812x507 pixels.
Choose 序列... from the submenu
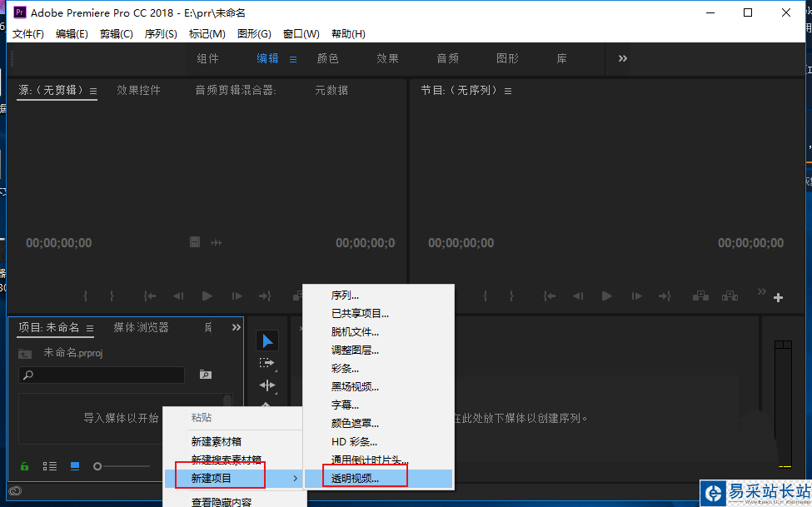tap(379, 296)
